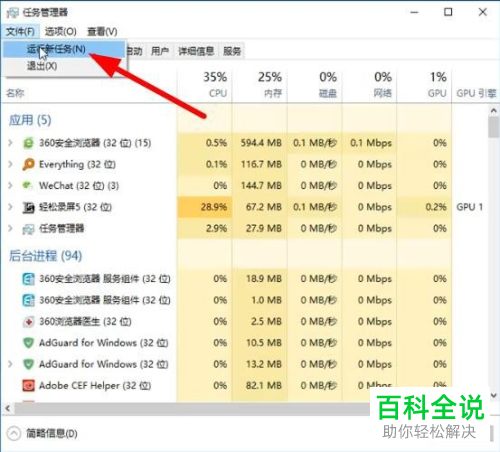
Task: Click the 0.2% GPU value for 轻松录屏5
Action: [436, 207]
